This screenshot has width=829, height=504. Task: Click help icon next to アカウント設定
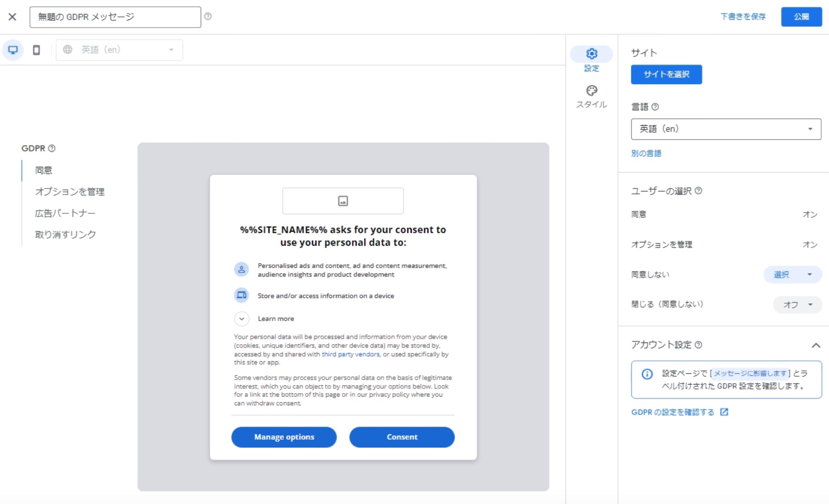point(698,345)
